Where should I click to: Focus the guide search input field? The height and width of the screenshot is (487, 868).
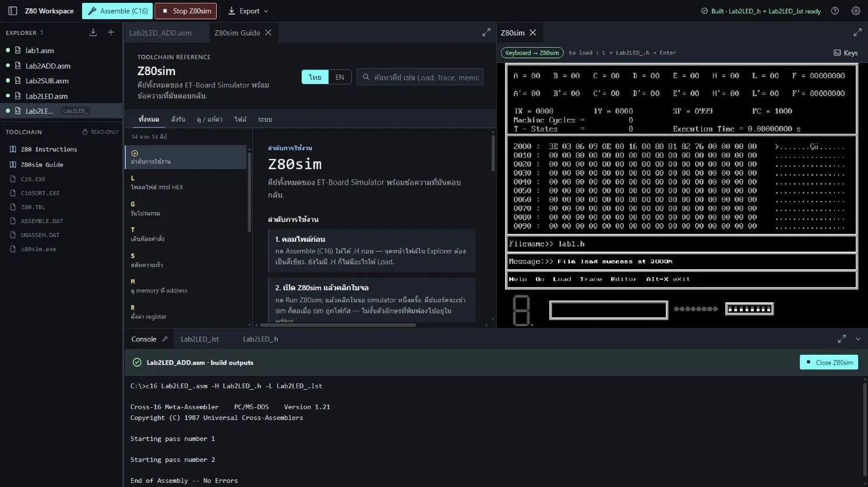pos(420,77)
